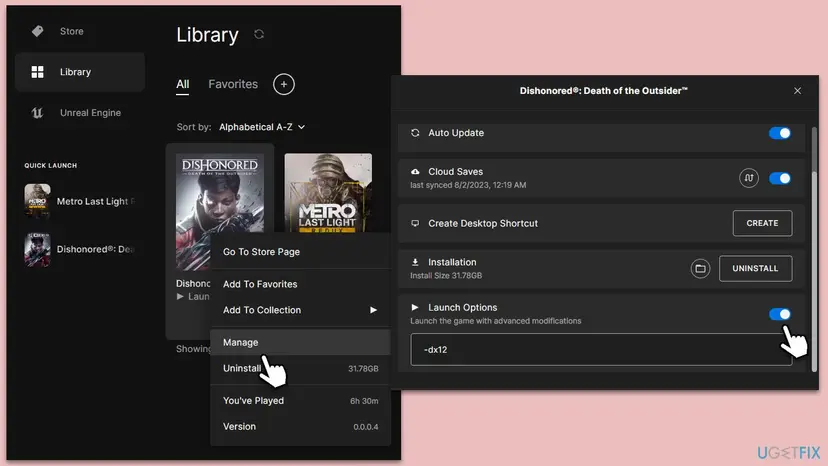Click the Version 0.0.0.4 row
The width and height of the screenshot is (828, 466).
click(300, 427)
